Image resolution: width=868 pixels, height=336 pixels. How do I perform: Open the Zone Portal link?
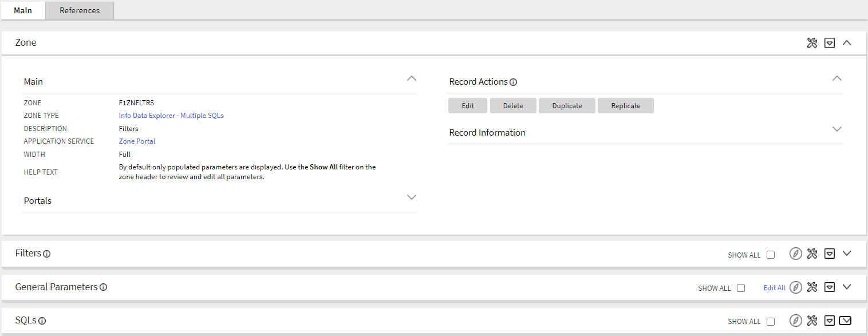[137, 141]
